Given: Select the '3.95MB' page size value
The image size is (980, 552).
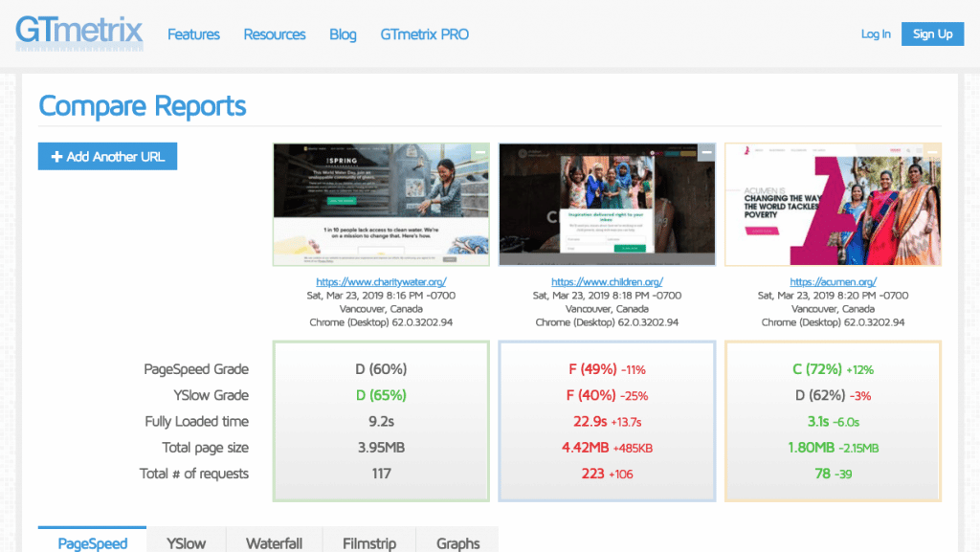Looking at the screenshot, I should point(381,448).
